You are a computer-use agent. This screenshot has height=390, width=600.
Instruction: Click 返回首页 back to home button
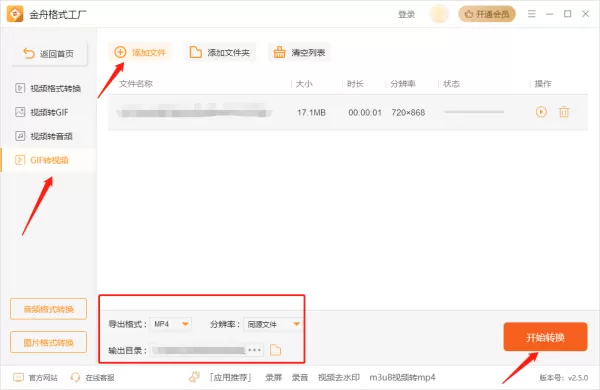pyautogui.click(x=49, y=54)
